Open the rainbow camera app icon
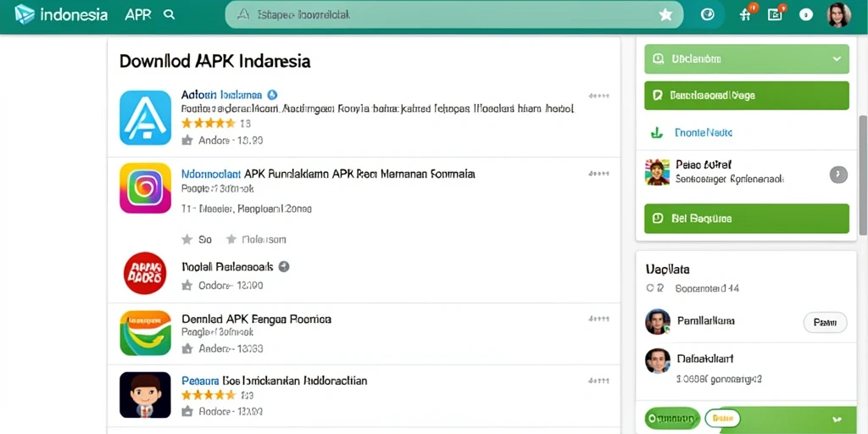Image resolution: width=868 pixels, height=434 pixels. [x=145, y=188]
